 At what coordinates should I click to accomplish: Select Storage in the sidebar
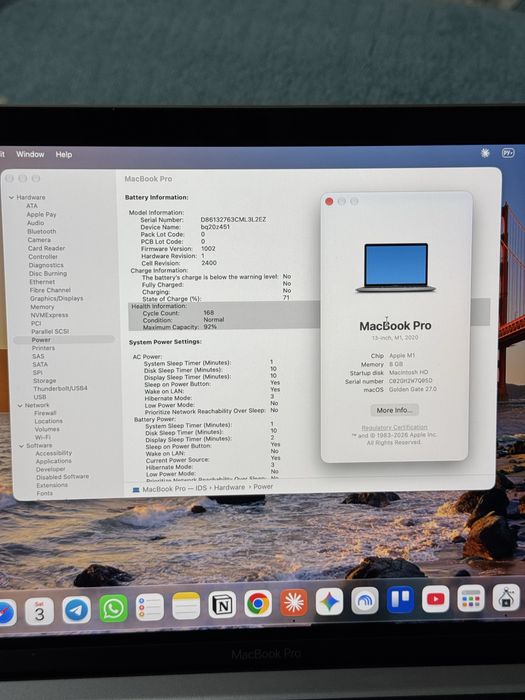coord(44,381)
